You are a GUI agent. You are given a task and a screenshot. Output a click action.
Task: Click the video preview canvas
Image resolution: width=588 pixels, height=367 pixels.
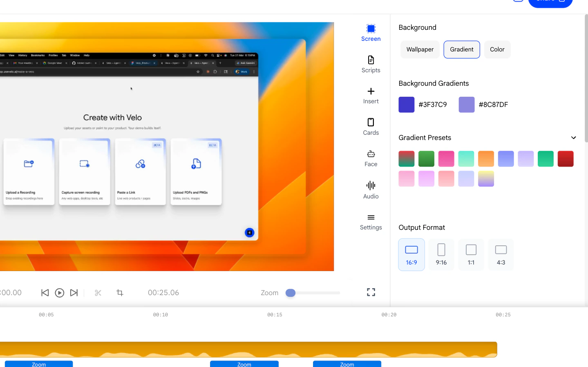pos(167,147)
